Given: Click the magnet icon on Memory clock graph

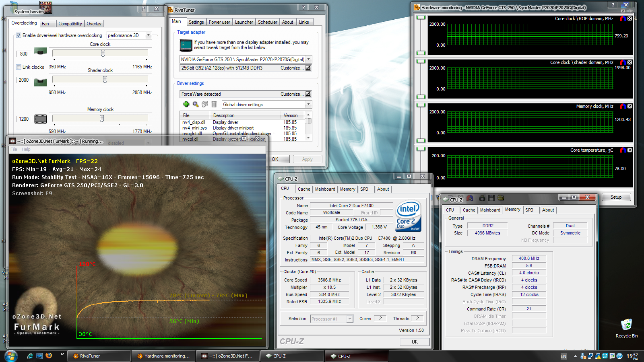Looking at the screenshot, I should click(x=623, y=106).
